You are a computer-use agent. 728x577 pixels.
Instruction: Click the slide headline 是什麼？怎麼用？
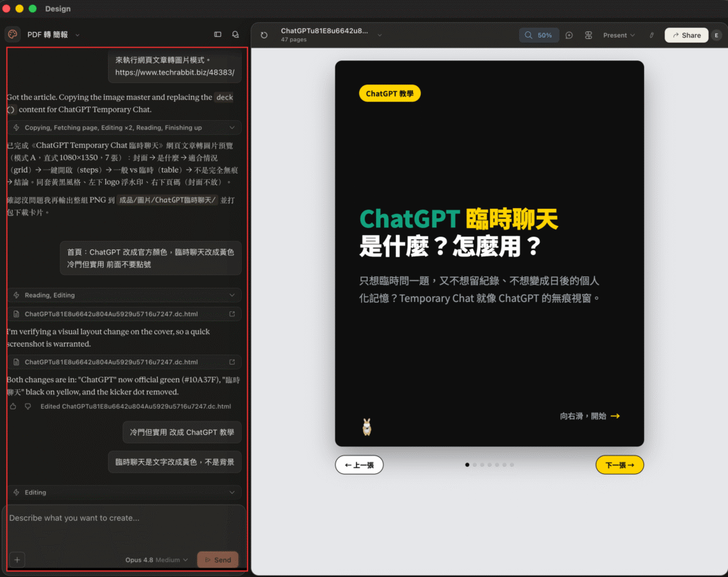(x=450, y=246)
